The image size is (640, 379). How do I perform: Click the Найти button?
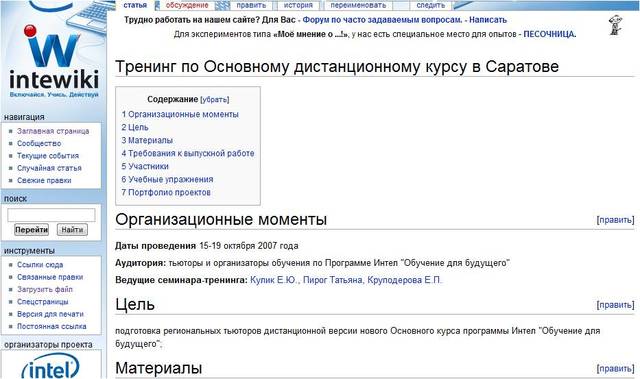(72, 230)
